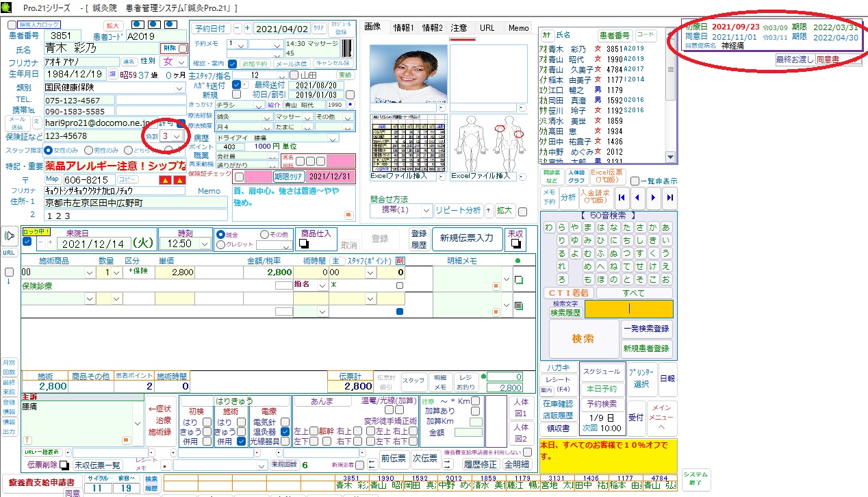Viewport: 868px width, 497px height.
Task: Click hatched square icon on second detail row
Action: pyautogui.click(x=518, y=305)
